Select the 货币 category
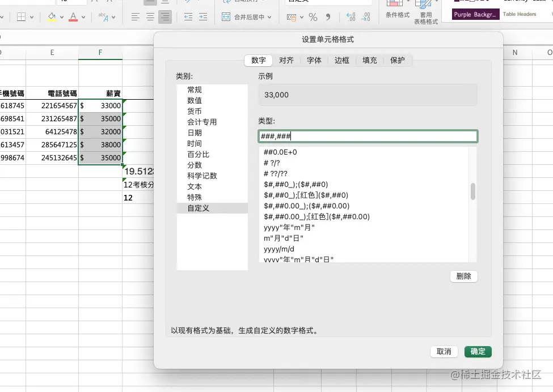 point(212,111)
